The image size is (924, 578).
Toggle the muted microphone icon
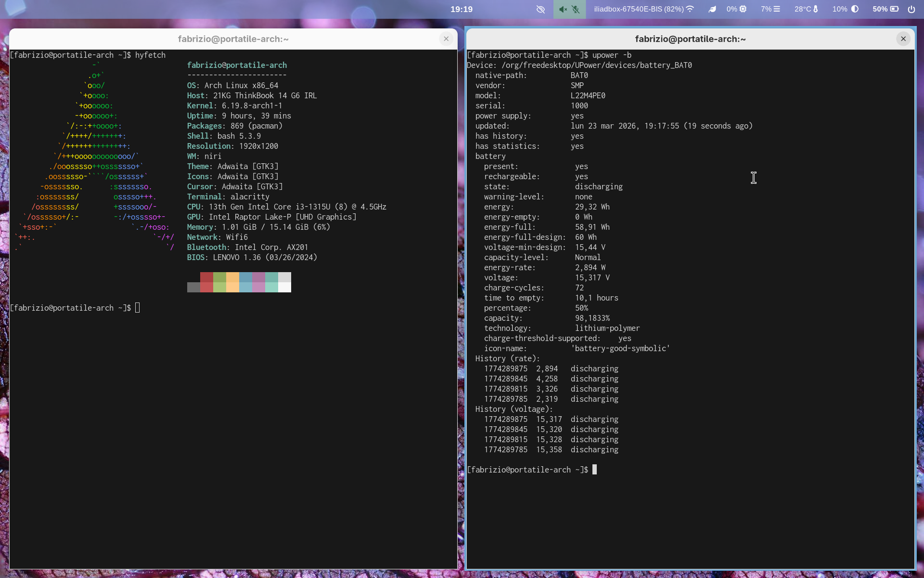(x=576, y=9)
